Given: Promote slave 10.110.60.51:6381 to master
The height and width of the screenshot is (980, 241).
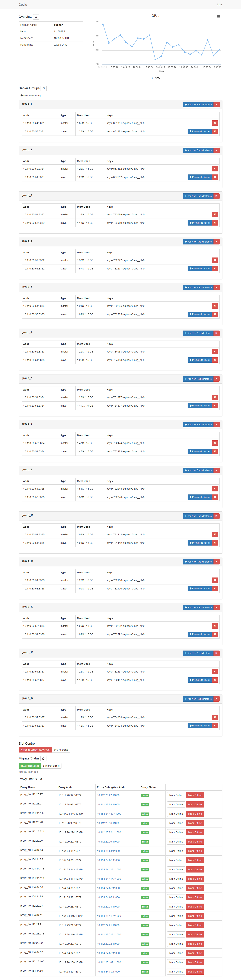Looking at the screenshot, I should point(200,177).
